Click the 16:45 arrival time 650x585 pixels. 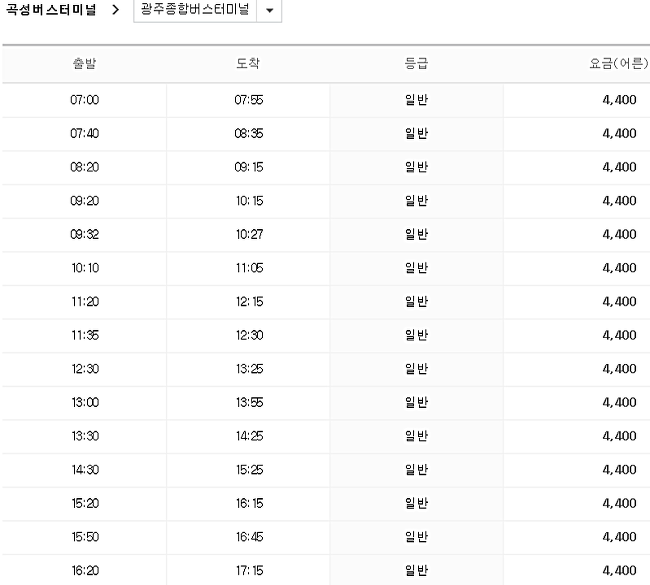coord(250,536)
